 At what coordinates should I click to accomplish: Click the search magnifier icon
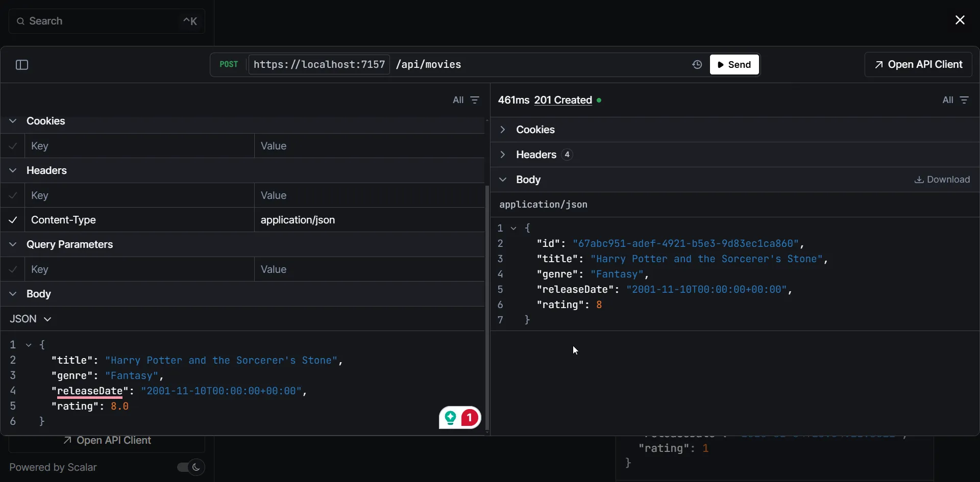(20, 21)
